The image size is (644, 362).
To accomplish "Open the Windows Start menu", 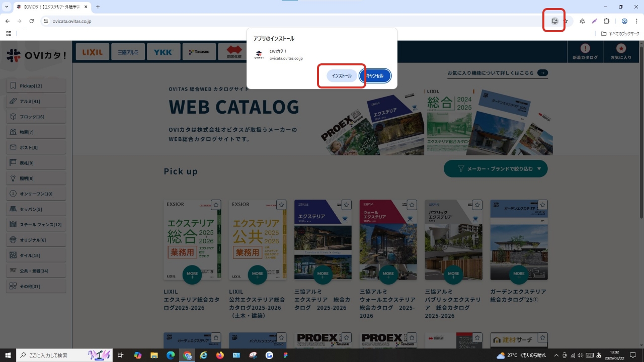I will coord(8,355).
